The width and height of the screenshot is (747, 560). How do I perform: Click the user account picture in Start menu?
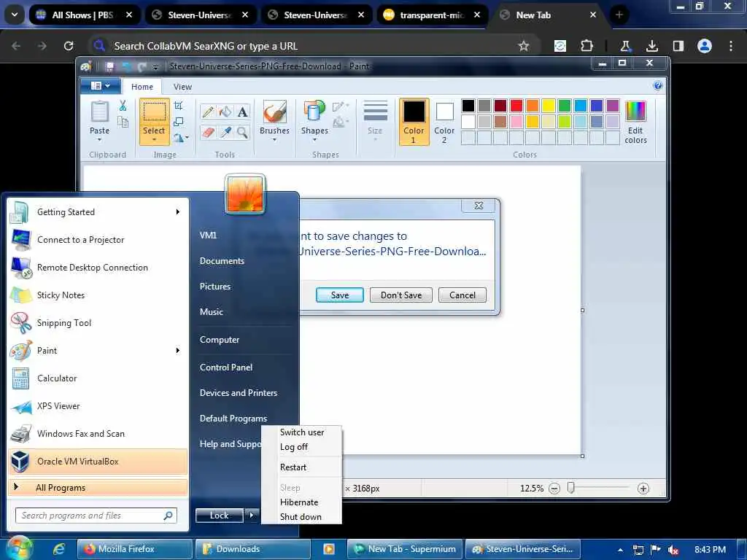(245, 194)
